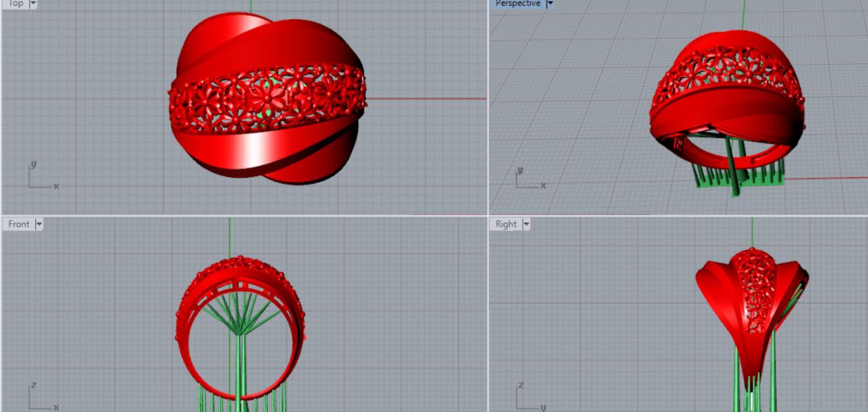
Task: Click the world axis icon in Front viewport
Action: tap(39, 398)
